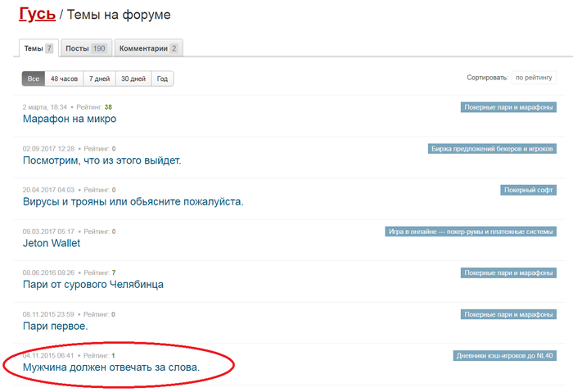Click the Темы на форуме heading
The height and width of the screenshot is (392, 573).
(x=119, y=15)
